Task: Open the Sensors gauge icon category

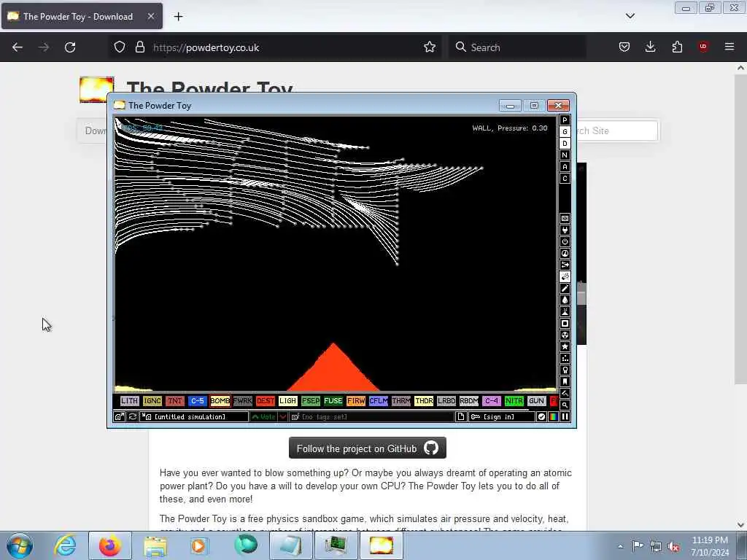Action: 565,253
